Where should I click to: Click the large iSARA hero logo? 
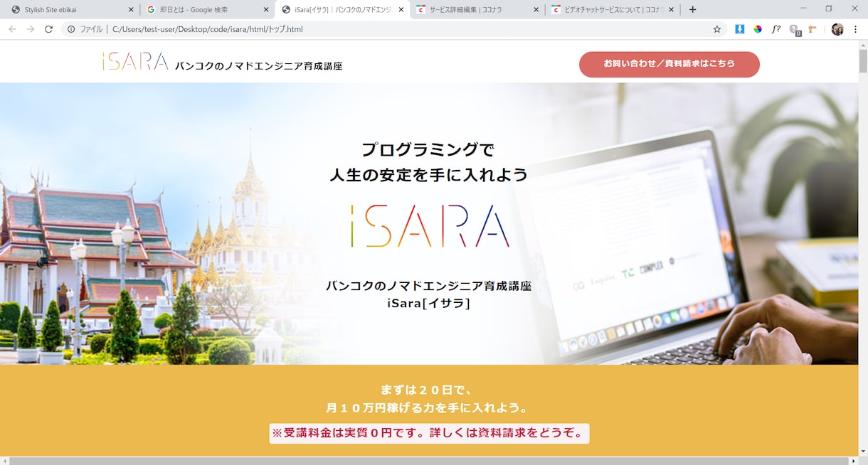tap(430, 226)
